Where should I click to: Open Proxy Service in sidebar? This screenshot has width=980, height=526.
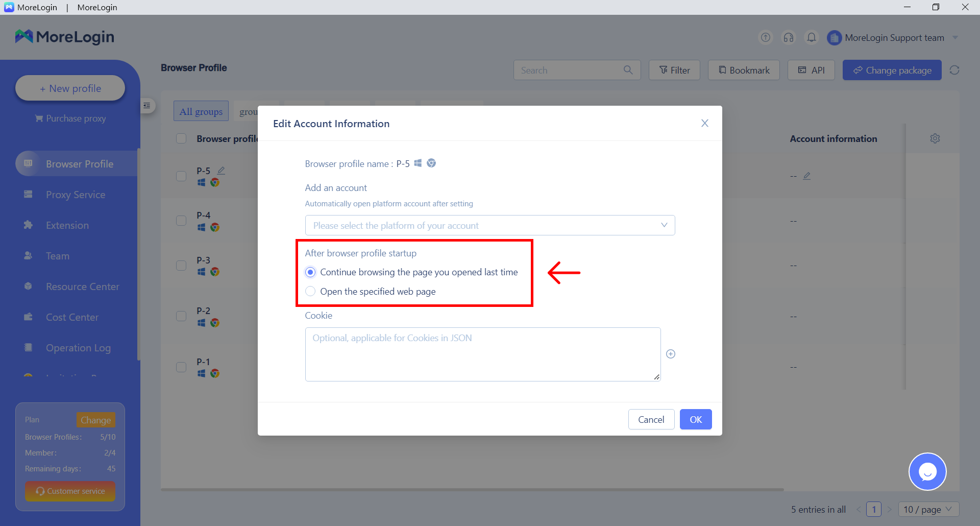point(76,195)
